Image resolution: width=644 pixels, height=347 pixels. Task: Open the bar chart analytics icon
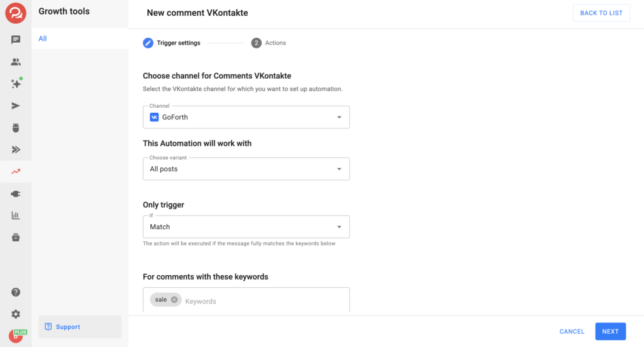tap(16, 215)
